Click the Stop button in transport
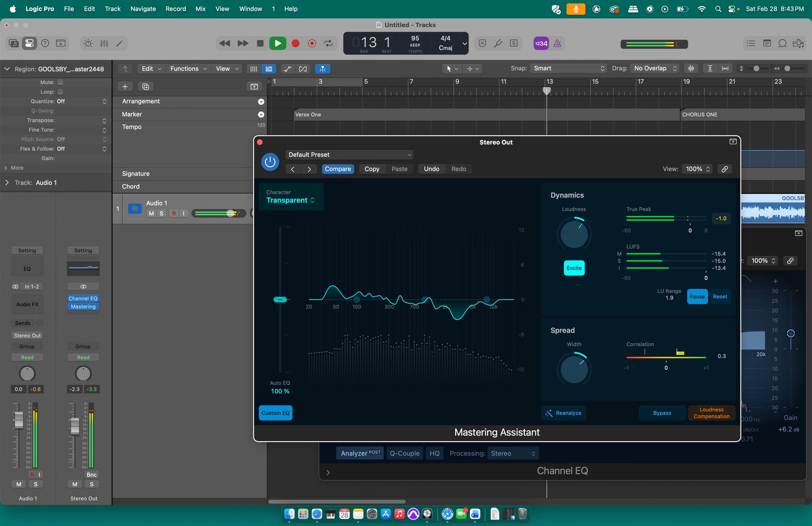The height and width of the screenshot is (526, 812). 260,44
